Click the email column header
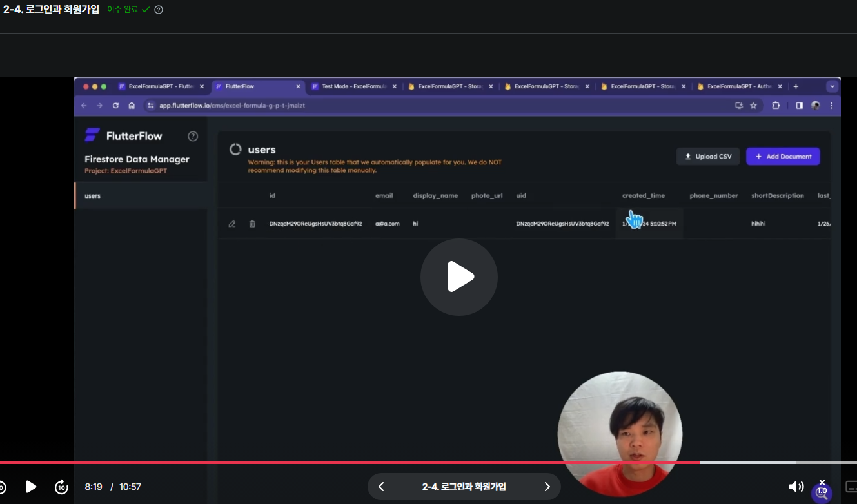857x504 pixels. [384, 195]
